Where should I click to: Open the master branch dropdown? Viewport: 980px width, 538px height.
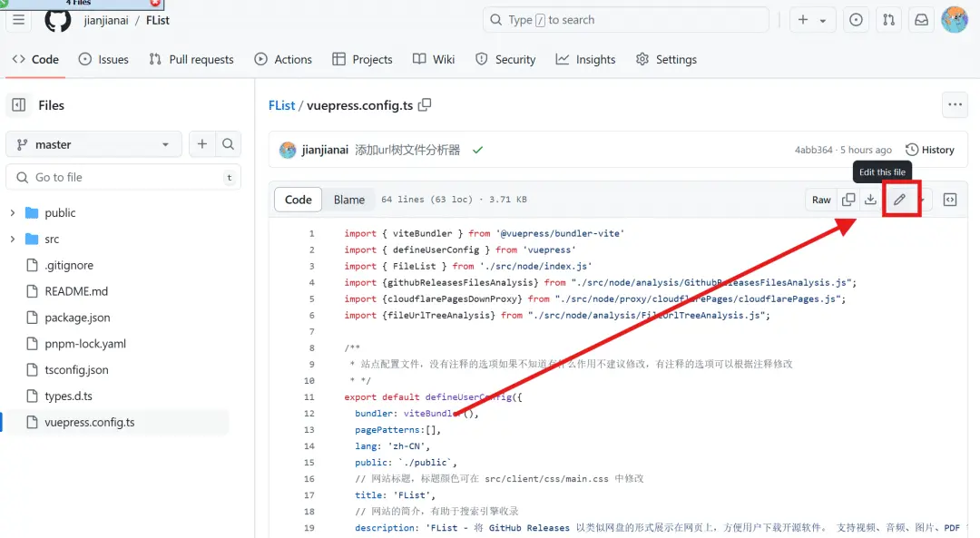click(93, 144)
